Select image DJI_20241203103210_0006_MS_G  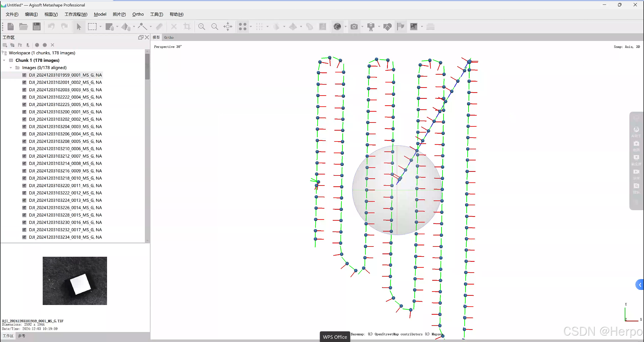point(65,149)
